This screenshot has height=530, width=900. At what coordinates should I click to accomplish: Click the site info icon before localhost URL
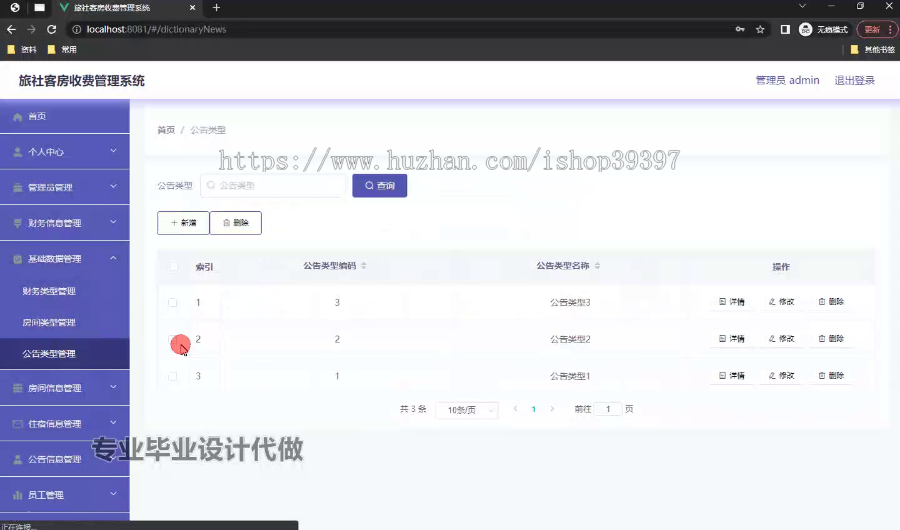76,29
